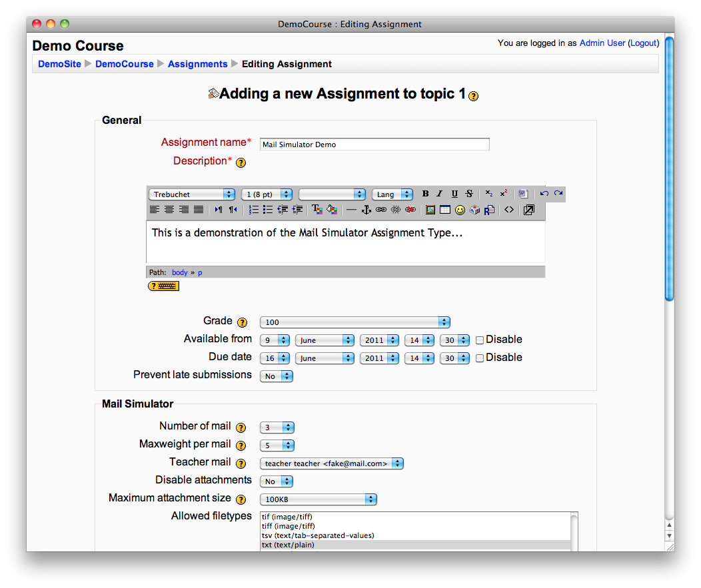The image size is (701, 588).
Task: Click the Logout link
Action: pos(643,43)
